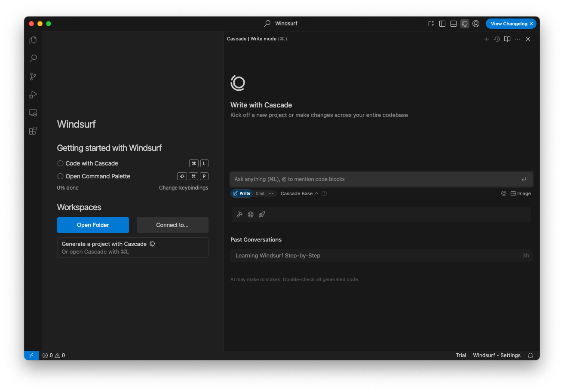Open the Explorer view in the activity bar

(33, 40)
